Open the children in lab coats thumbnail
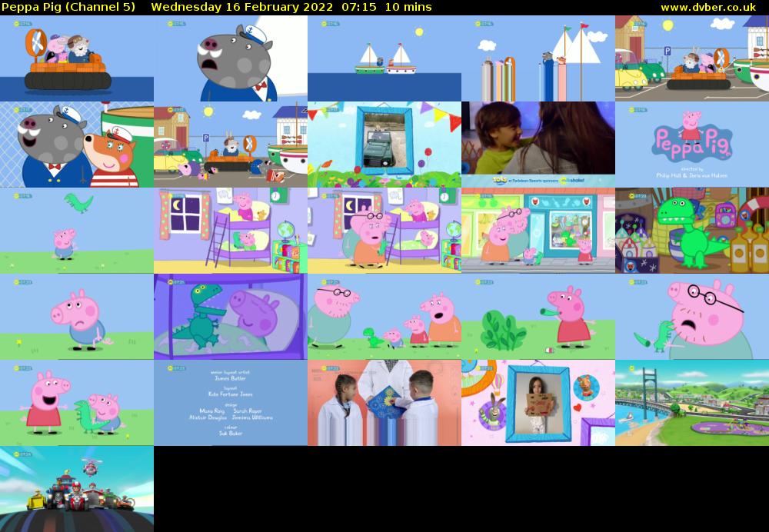 click(x=384, y=402)
